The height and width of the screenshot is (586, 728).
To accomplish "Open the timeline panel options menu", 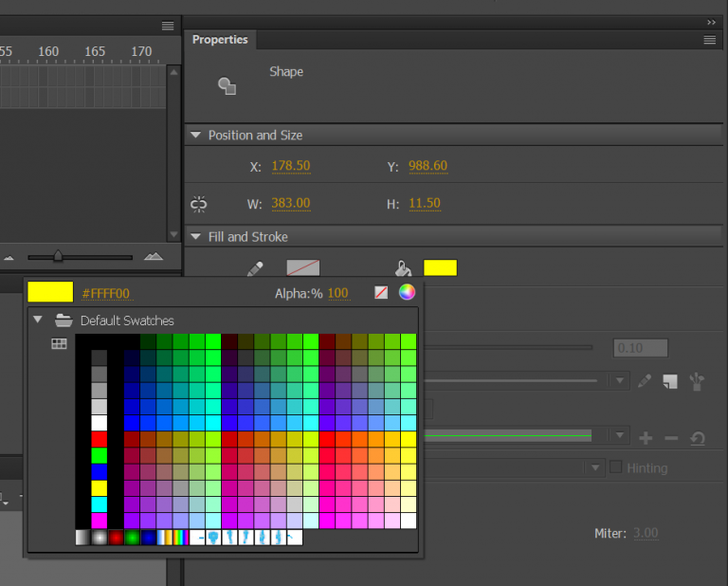I will pyautogui.click(x=168, y=26).
